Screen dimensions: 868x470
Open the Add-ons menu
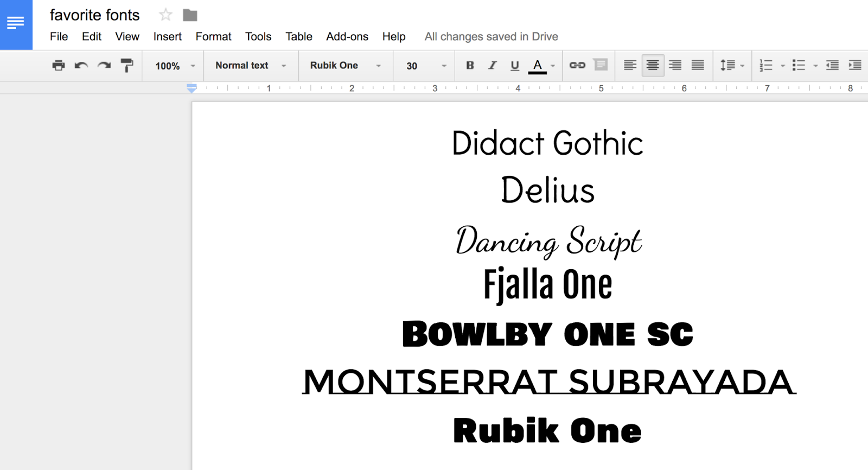347,36
